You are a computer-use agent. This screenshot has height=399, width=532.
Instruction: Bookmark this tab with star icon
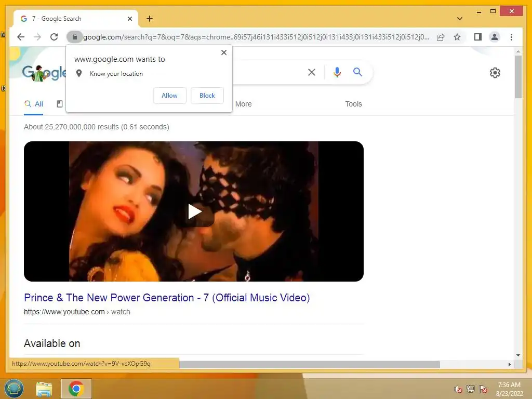coord(457,37)
